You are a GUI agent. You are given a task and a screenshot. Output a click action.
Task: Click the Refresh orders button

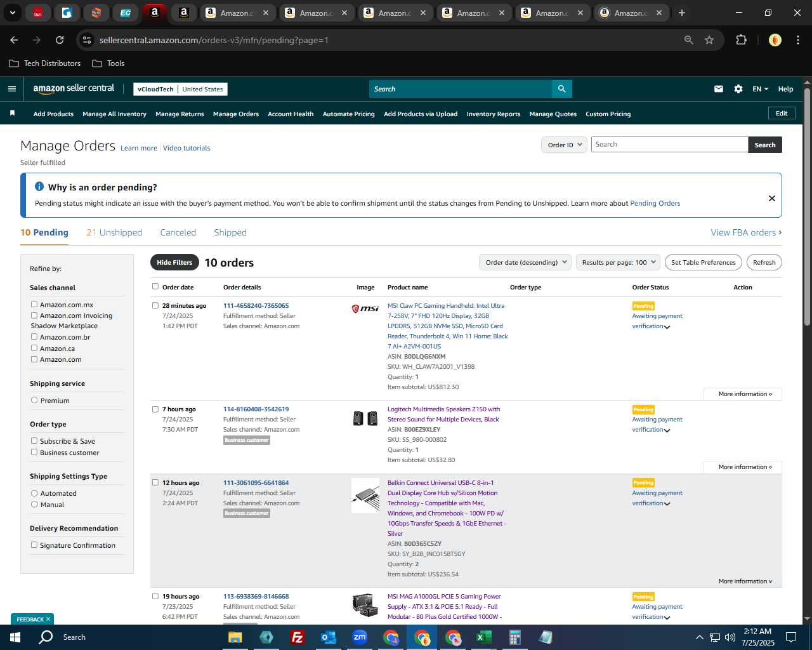(x=764, y=262)
